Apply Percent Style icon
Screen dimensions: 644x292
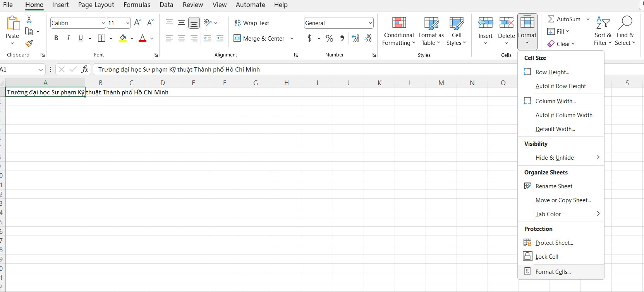click(x=330, y=38)
